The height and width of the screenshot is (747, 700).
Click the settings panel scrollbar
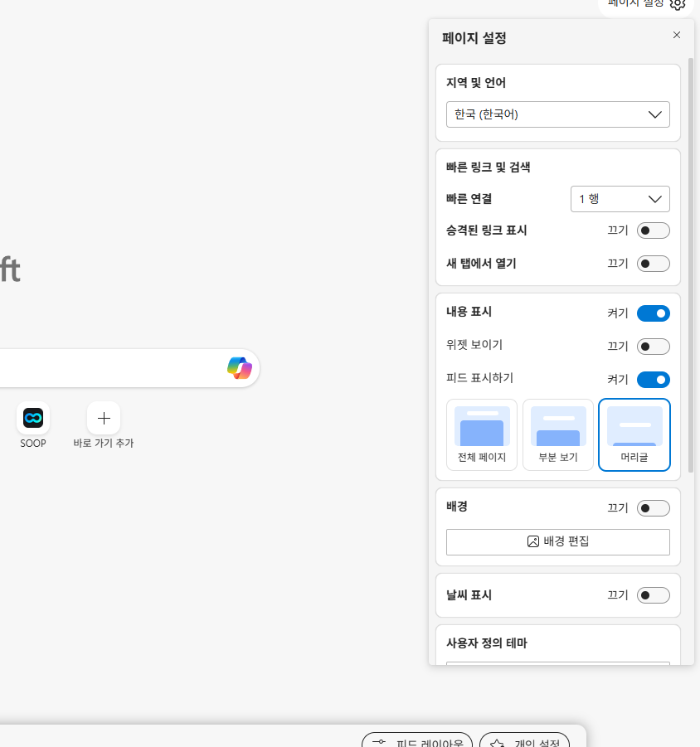(x=691, y=264)
